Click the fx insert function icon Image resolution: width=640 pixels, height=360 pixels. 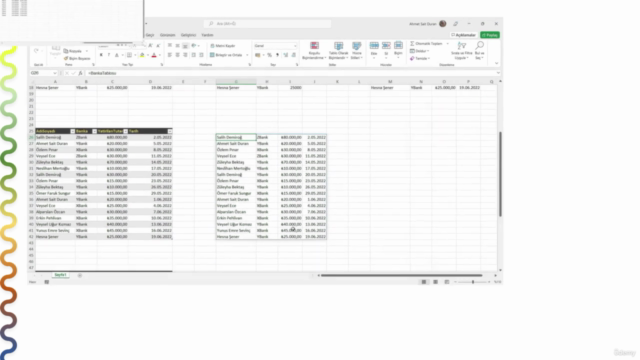(80, 73)
